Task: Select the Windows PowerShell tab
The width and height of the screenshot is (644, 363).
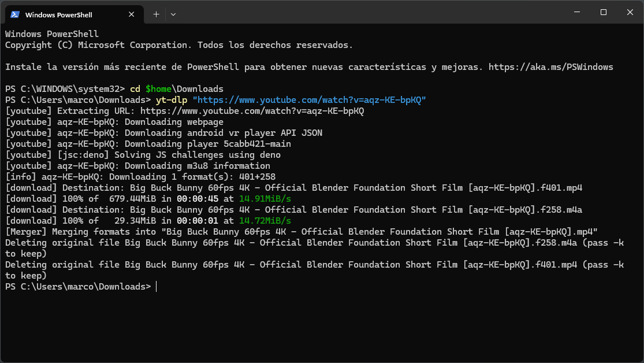Action: [x=74, y=14]
